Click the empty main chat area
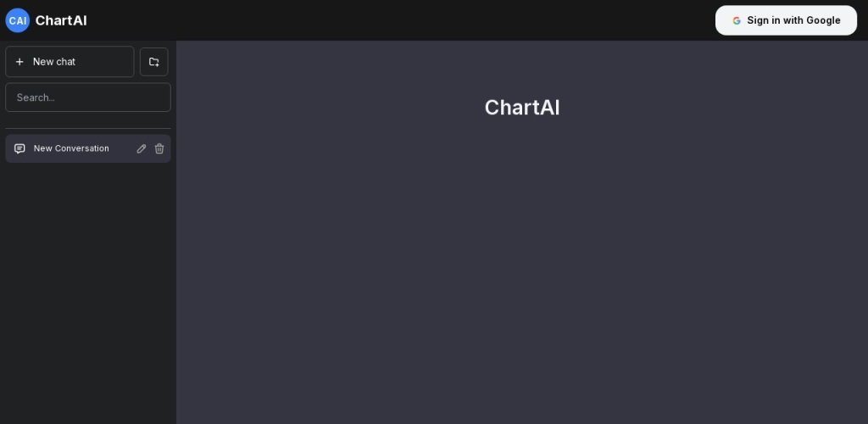 tap(522, 271)
